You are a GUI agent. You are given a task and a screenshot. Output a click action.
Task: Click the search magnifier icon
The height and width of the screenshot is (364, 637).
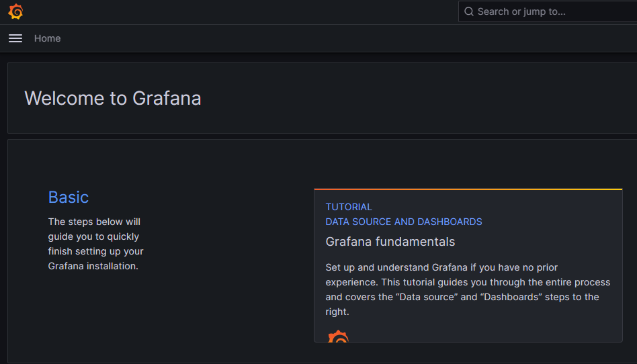pyautogui.click(x=469, y=11)
